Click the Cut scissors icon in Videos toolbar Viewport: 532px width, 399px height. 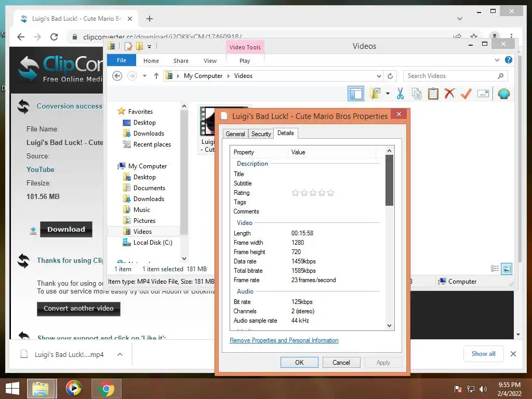[400, 94]
